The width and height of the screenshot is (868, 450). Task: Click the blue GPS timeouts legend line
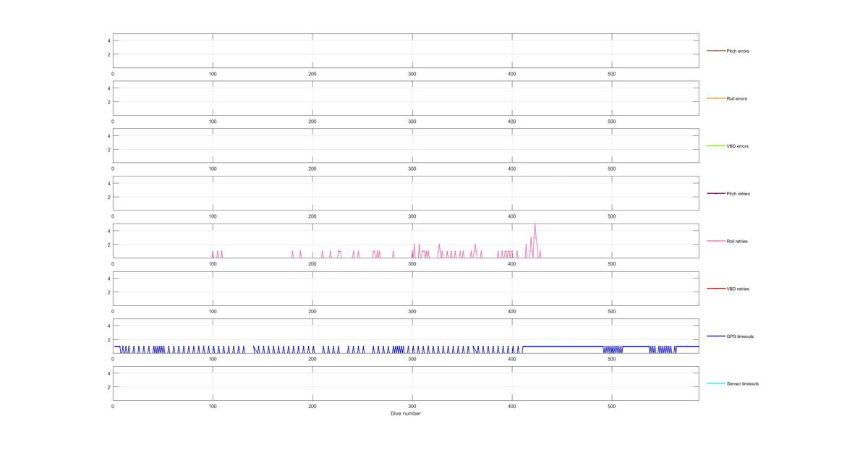click(715, 336)
